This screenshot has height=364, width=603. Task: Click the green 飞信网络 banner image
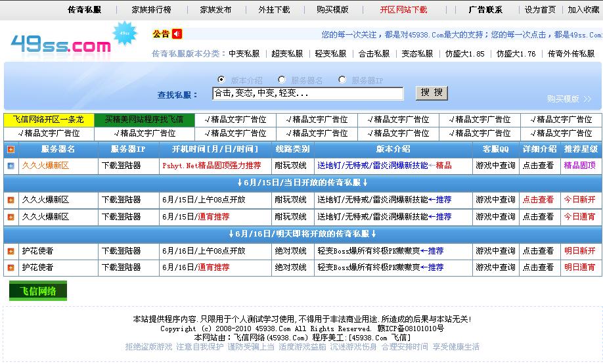click(x=37, y=291)
